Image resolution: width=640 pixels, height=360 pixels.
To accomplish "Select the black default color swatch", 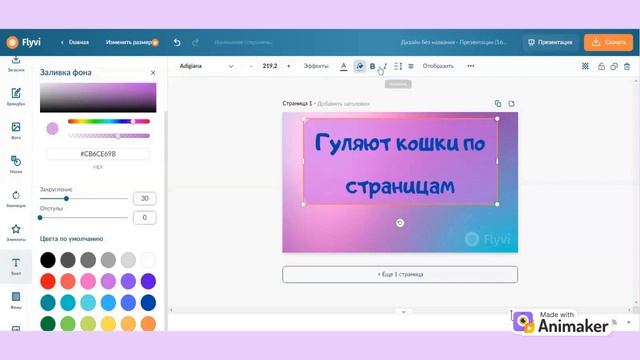I will [x=48, y=260].
